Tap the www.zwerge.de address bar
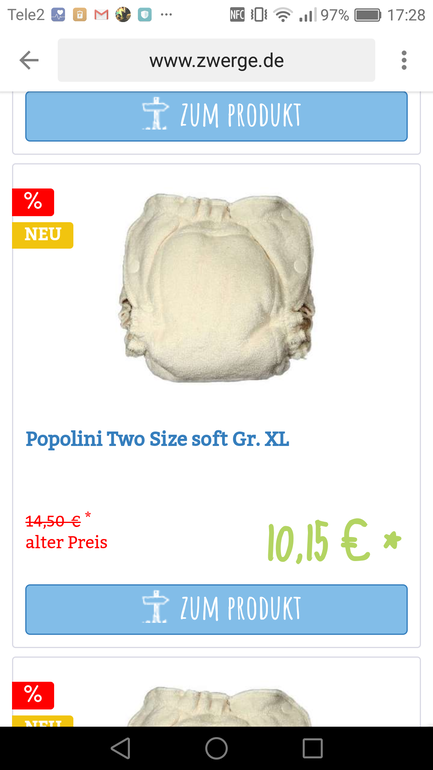 [x=216, y=60]
